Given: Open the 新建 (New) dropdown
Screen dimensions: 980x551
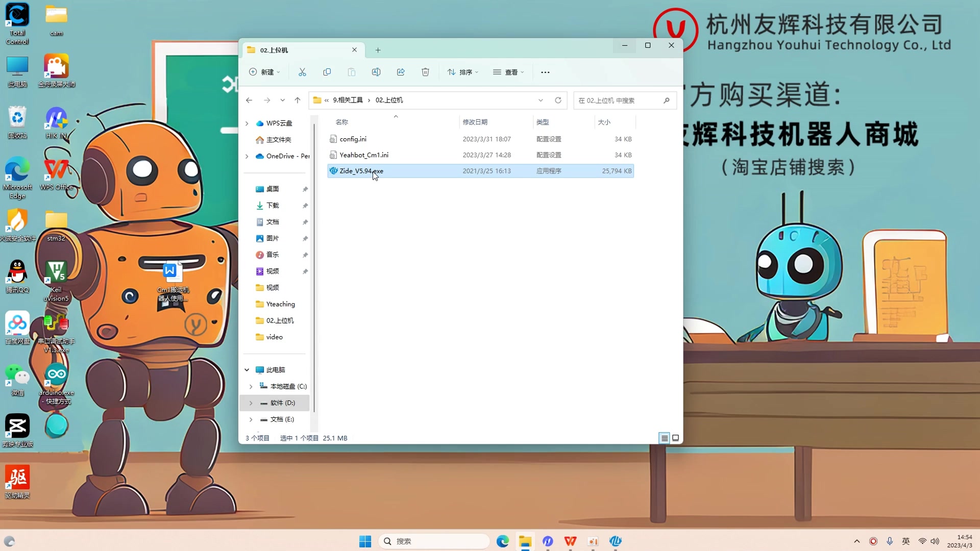Looking at the screenshot, I should 264,72.
